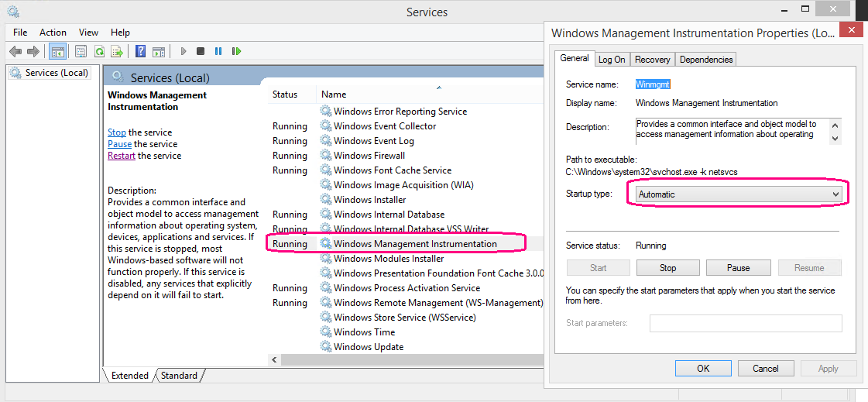Click gear icon of Windows Internal Database
This screenshot has width=868, height=402.
(325, 215)
